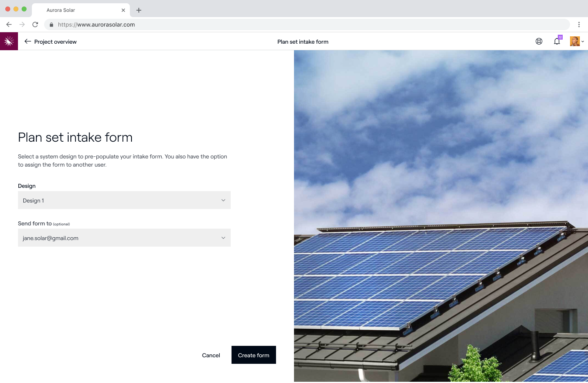Click the solar roof photo

(441, 216)
